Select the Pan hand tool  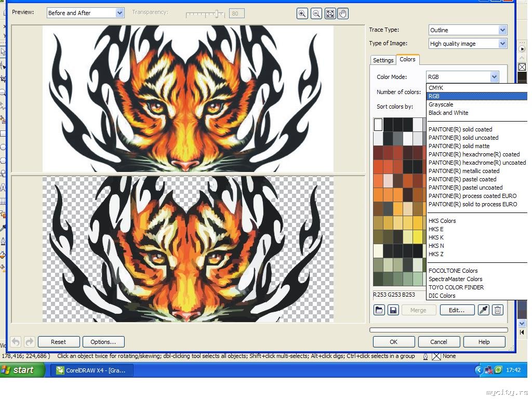click(343, 14)
